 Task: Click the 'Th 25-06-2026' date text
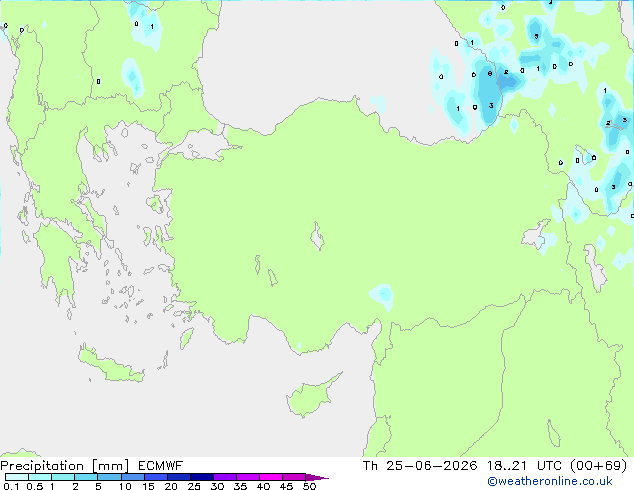click(420, 466)
